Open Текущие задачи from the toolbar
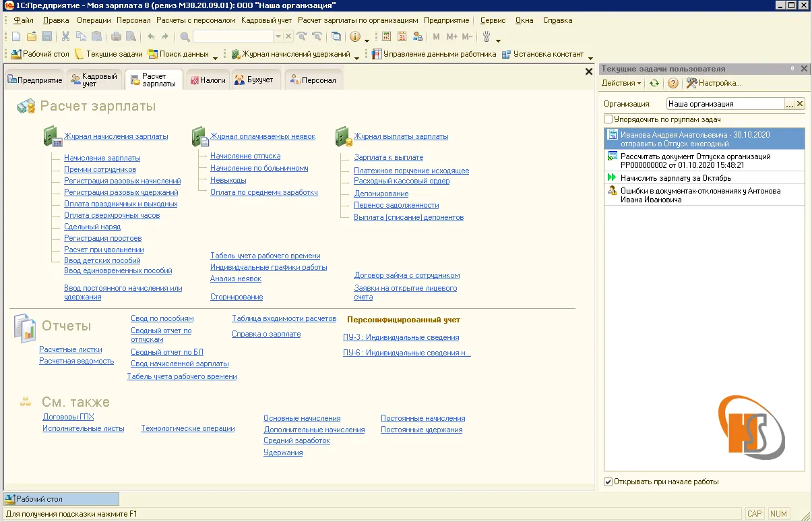The image size is (812, 522). [108, 54]
